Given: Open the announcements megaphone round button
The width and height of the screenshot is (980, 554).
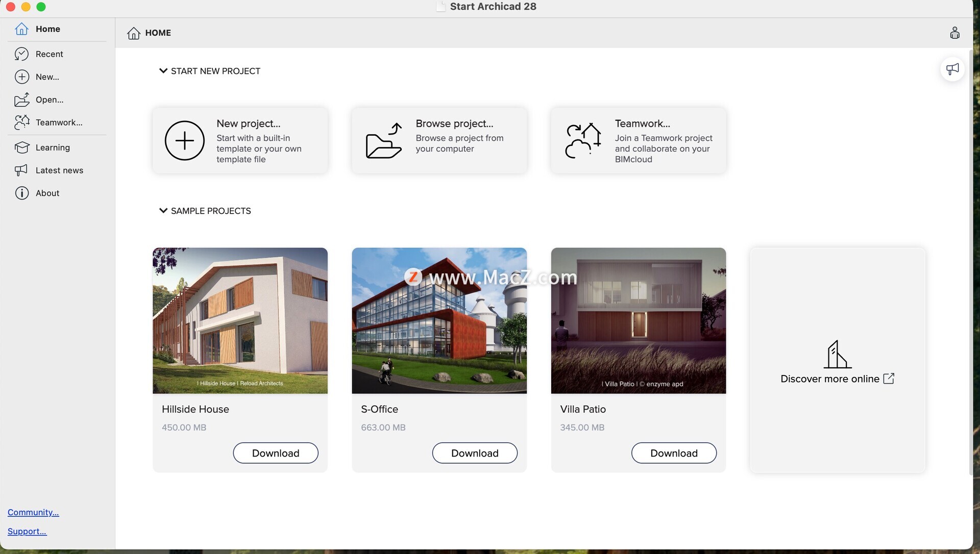Looking at the screenshot, I should click(x=952, y=69).
